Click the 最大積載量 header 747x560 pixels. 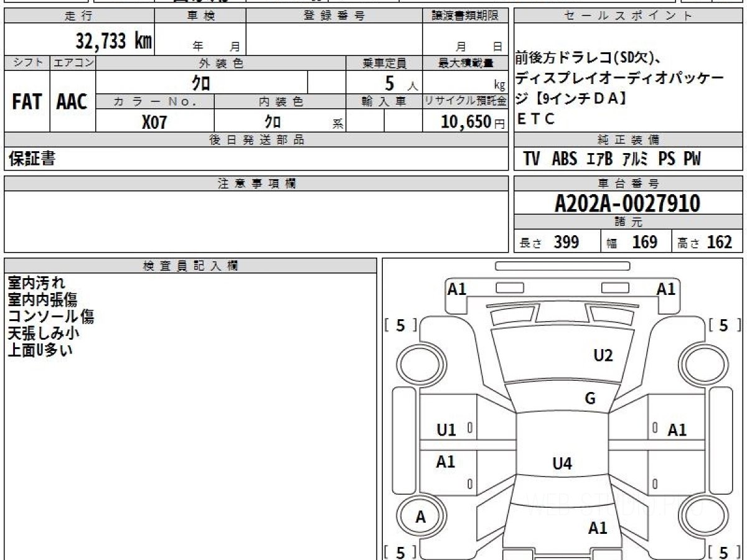(x=466, y=63)
